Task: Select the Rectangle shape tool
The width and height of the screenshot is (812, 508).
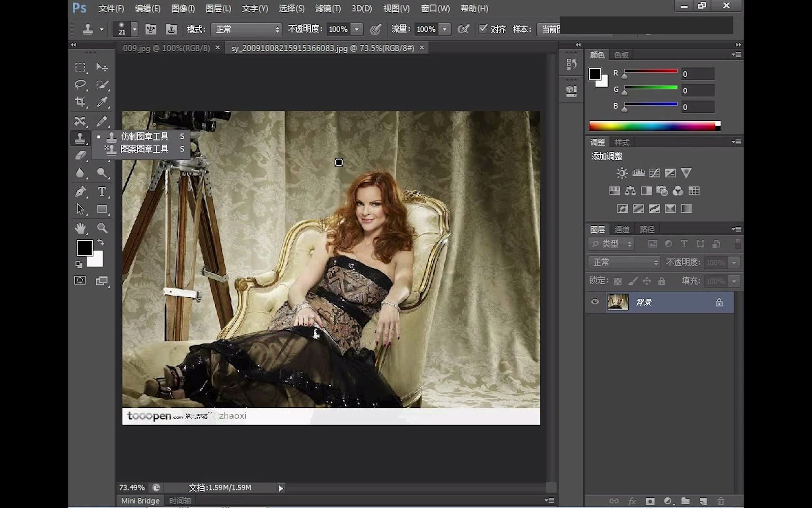Action: tap(102, 209)
